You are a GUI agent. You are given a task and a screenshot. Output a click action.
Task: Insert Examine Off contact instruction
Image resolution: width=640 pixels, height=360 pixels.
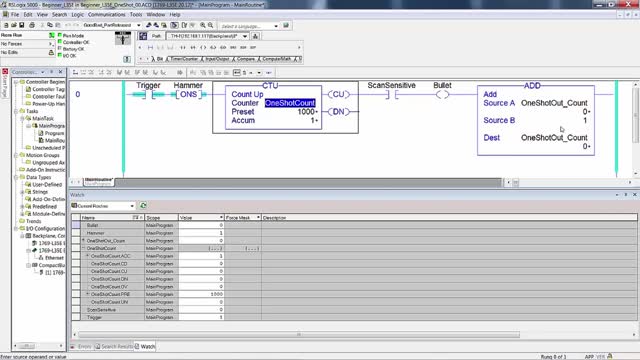point(193,47)
